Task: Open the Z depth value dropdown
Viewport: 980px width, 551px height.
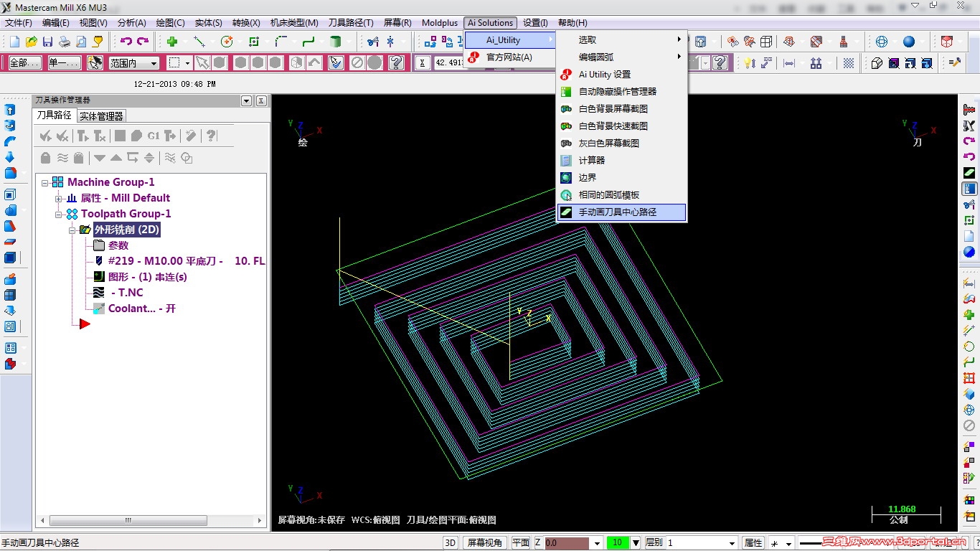Action: [x=597, y=543]
